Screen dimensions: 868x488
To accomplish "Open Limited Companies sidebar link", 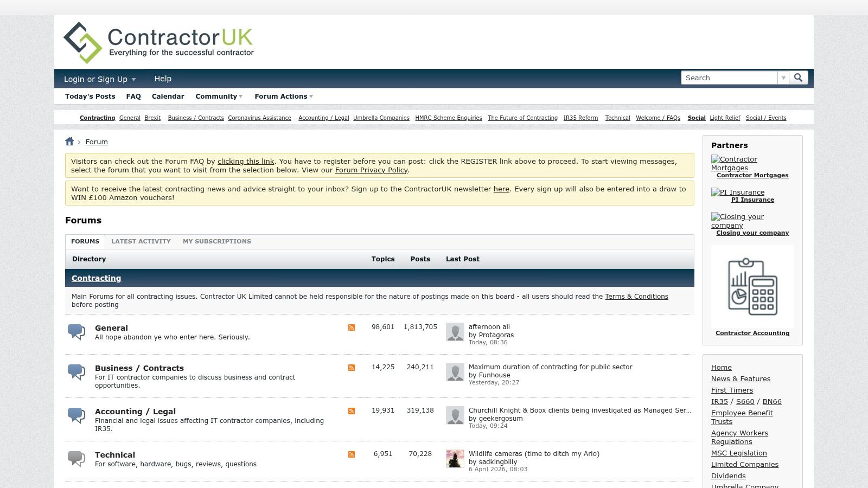I will coord(745,465).
